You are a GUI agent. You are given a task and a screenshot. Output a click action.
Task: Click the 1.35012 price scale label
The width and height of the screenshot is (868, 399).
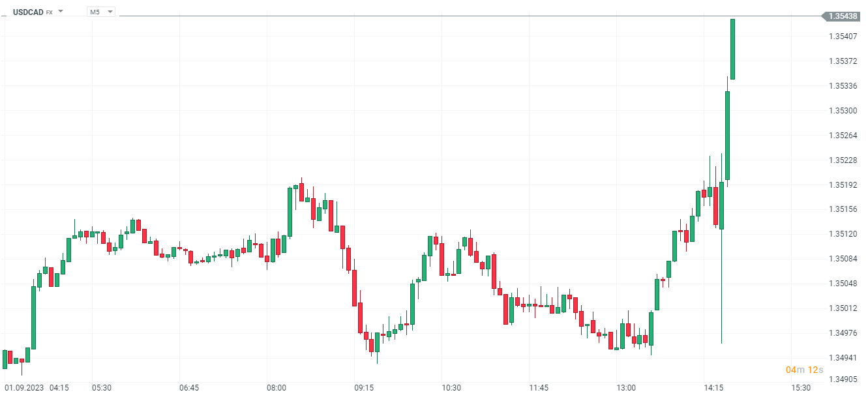(843, 308)
